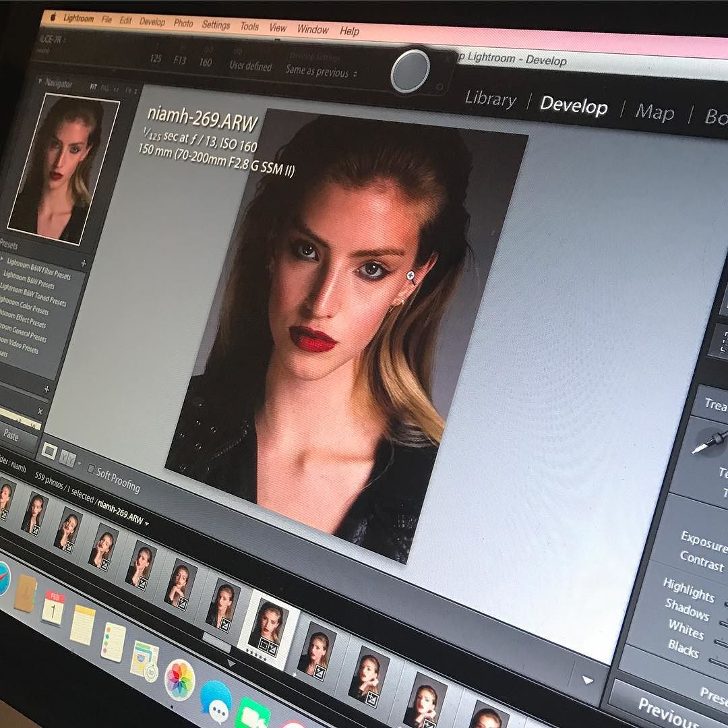The width and height of the screenshot is (728, 728).
Task: Switch to the Map module
Action: pos(655,112)
